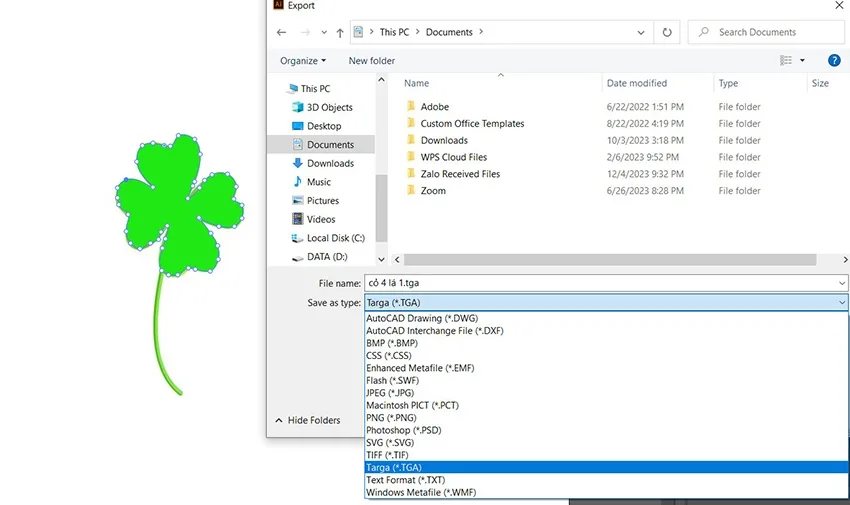The width and height of the screenshot is (850, 505).
Task: Select the Zalo Received Files folder
Action: [460, 174]
